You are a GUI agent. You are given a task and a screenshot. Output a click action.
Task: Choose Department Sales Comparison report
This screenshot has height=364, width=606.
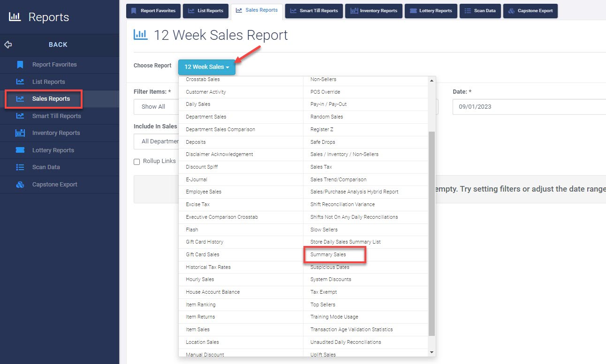pyautogui.click(x=220, y=129)
